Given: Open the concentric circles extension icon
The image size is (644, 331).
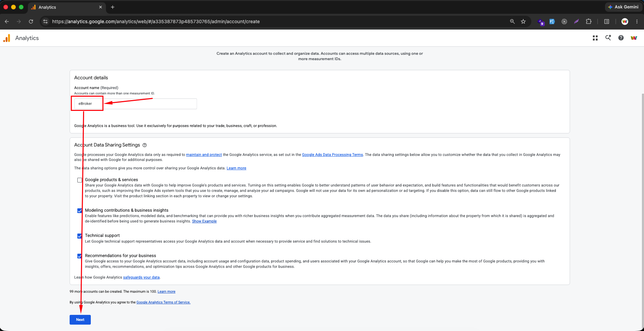Looking at the screenshot, I should [564, 22].
